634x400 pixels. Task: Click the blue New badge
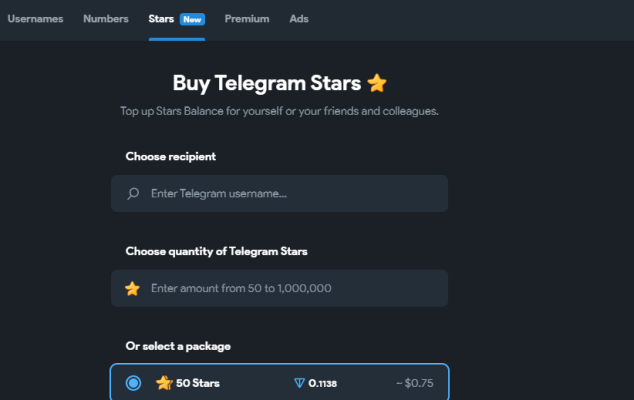pyautogui.click(x=191, y=19)
